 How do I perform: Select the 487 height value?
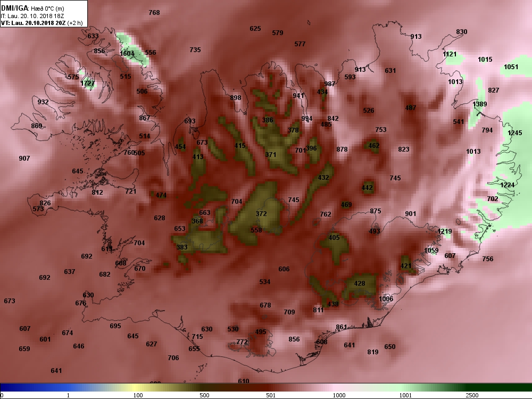411,108
